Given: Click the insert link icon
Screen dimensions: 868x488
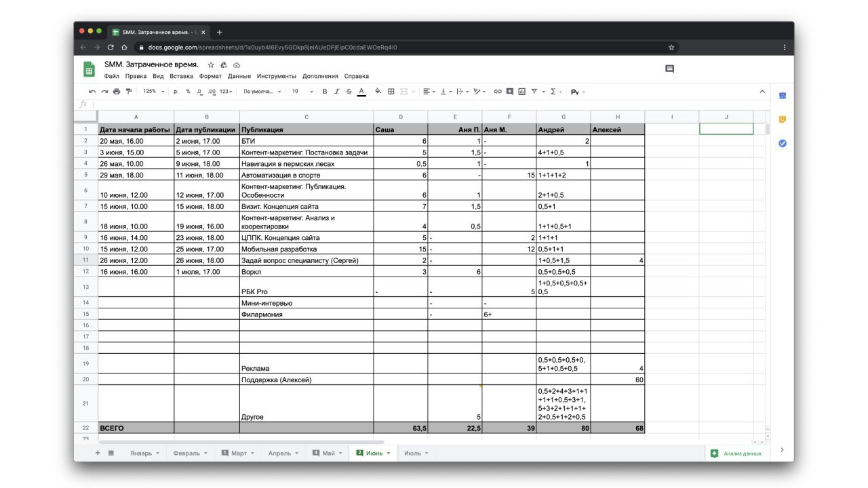Looking at the screenshot, I should [x=497, y=91].
